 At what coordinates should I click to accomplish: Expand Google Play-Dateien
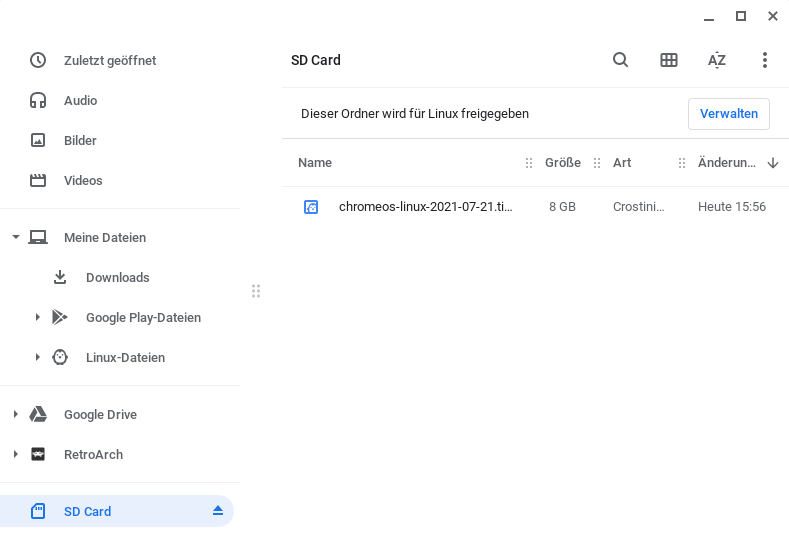pos(37,317)
